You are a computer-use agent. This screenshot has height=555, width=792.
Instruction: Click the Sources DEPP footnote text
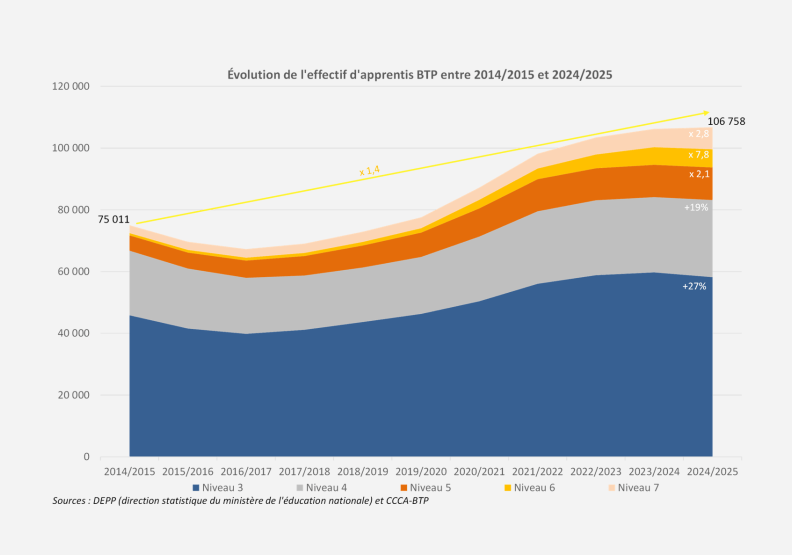pyautogui.click(x=240, y=501)
